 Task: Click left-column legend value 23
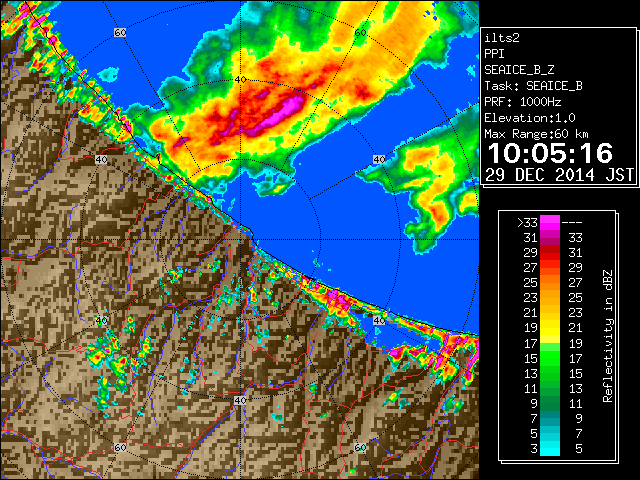[x=531, y=298]
